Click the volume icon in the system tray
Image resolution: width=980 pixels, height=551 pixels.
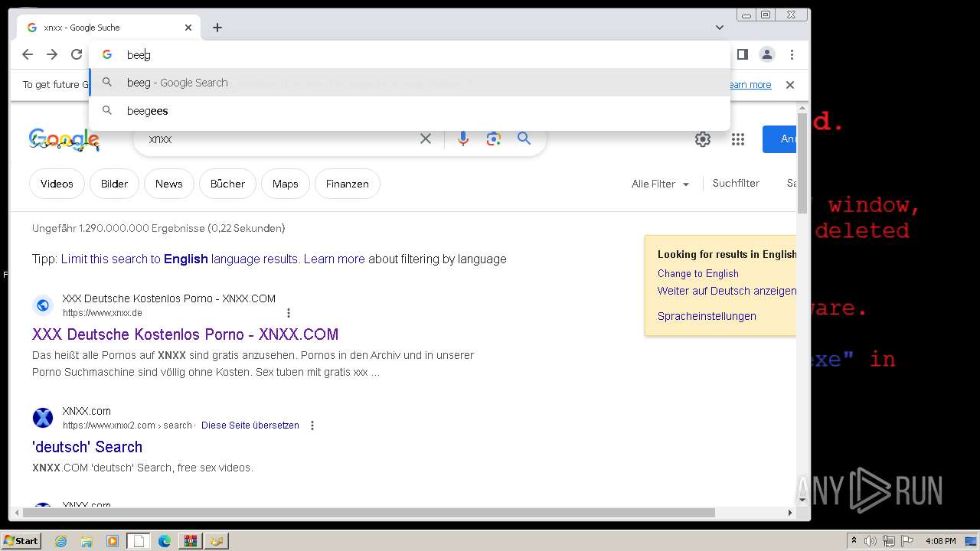coord(871,541)
